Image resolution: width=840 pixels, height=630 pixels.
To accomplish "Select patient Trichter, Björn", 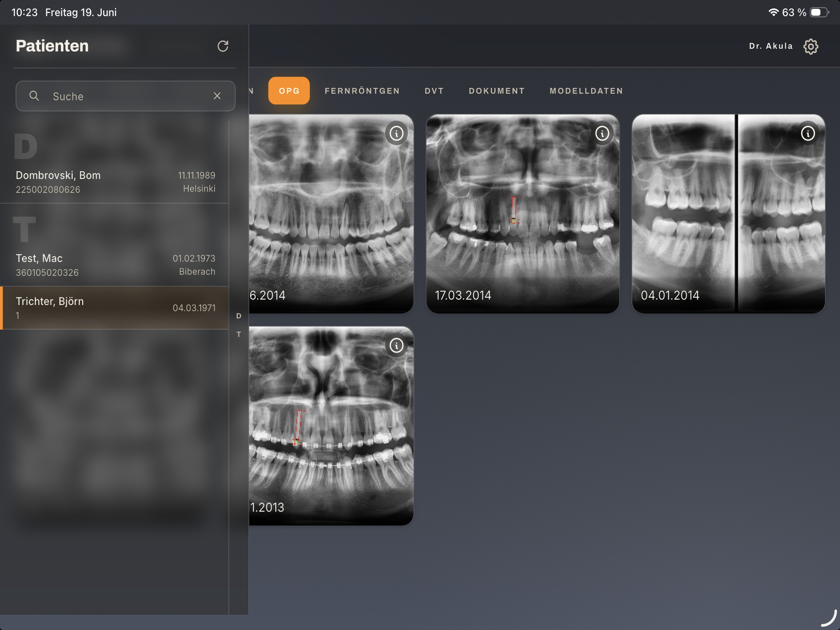I will coord(114,308).
